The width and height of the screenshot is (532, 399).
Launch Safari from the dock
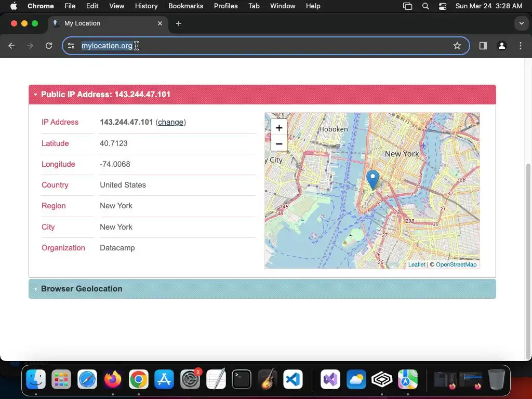[x=87, y=379]
